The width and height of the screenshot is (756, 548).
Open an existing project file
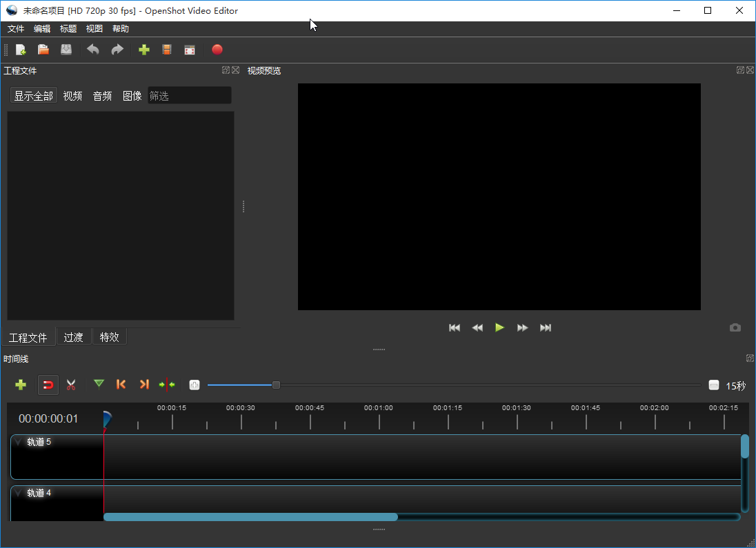coord(43,50)
